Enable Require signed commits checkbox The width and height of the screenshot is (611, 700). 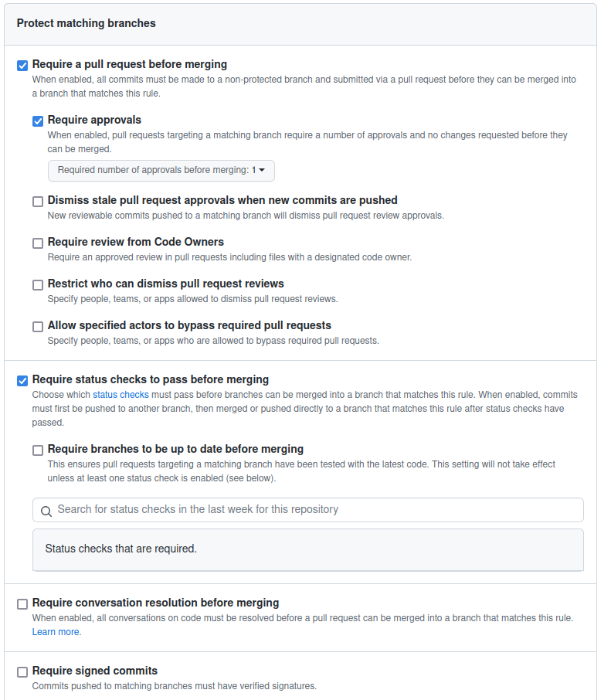[x=22, y=672]
